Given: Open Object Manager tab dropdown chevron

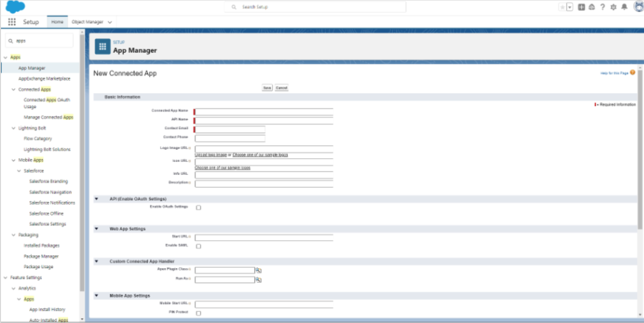Looking at the screenshot, I should click(110, 22).
